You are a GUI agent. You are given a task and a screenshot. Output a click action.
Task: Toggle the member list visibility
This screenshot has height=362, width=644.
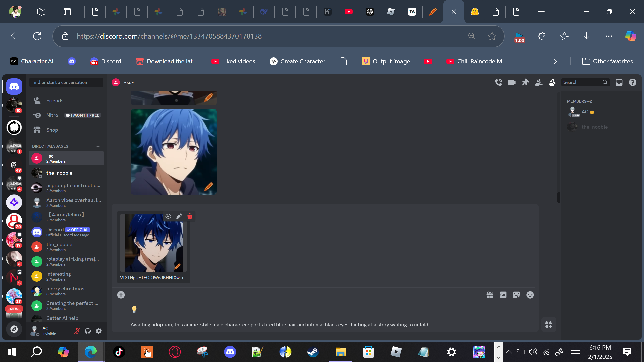tap(552, 82)
